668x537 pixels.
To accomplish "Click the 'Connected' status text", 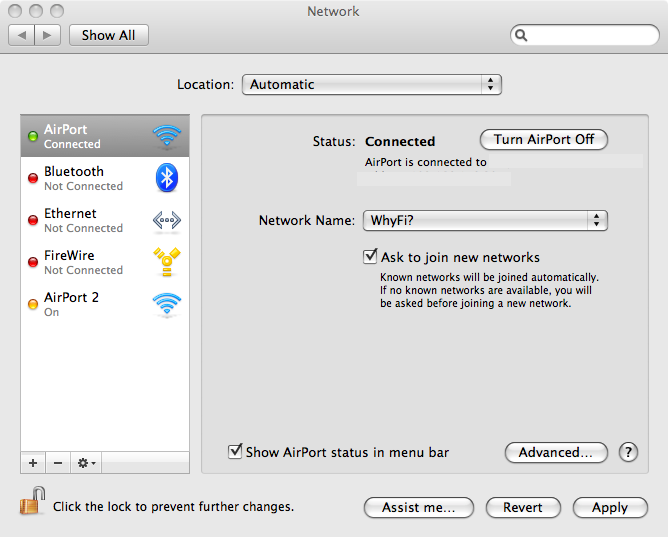I will point(400,141).
